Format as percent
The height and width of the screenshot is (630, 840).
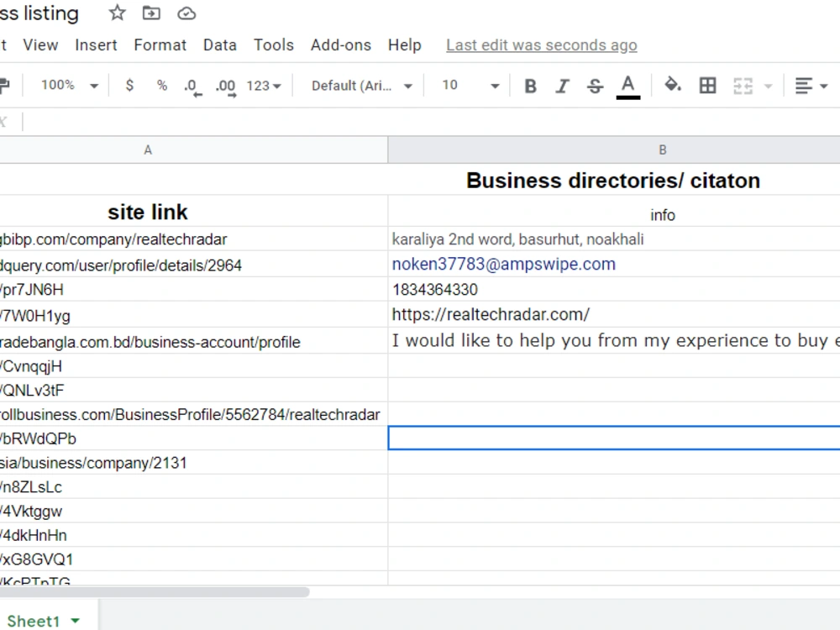(162, 85)
